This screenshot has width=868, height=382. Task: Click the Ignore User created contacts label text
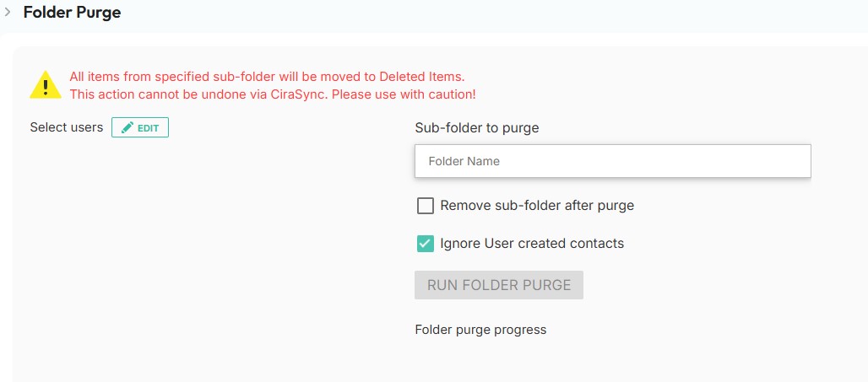point(532,243)
